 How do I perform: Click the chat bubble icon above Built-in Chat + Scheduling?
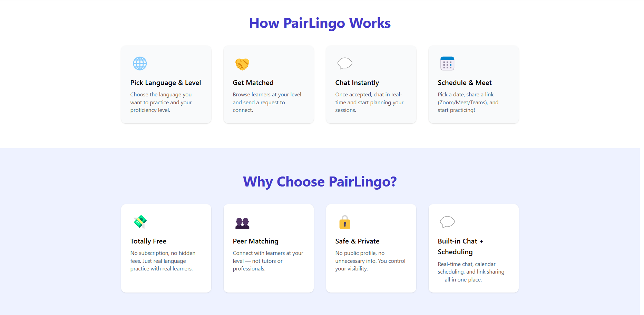pos(447,222)
